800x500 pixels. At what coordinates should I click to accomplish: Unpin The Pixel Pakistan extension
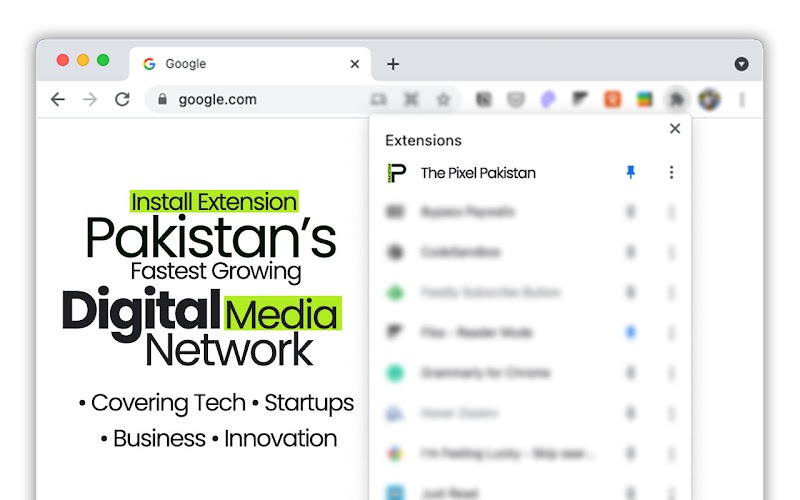[630, 172]
